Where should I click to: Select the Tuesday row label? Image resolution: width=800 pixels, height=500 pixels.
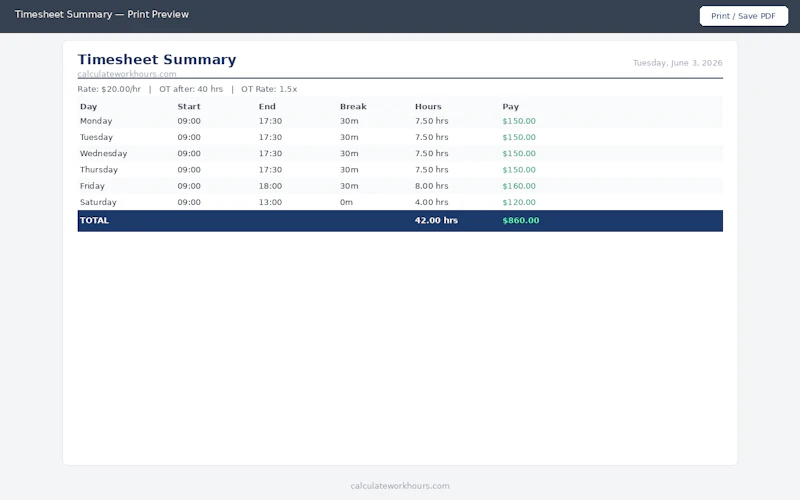96,137
